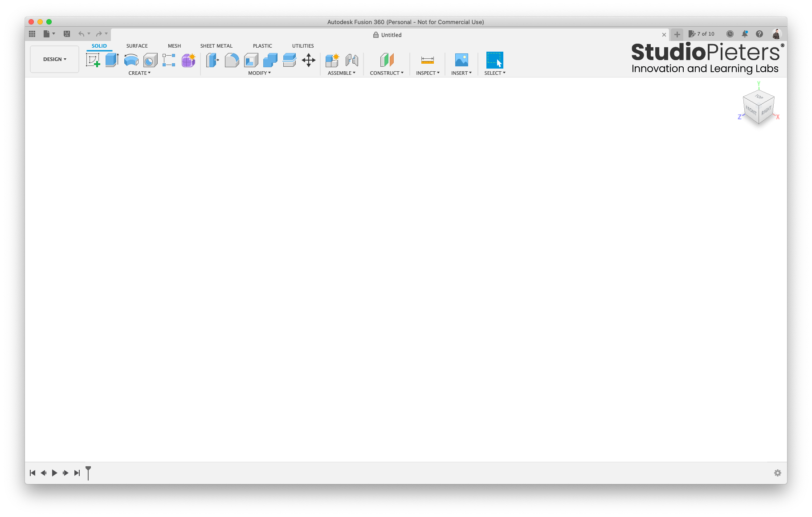812x517 pixels.
Task: Expand the INSERT menu
Action: point(461,73)
